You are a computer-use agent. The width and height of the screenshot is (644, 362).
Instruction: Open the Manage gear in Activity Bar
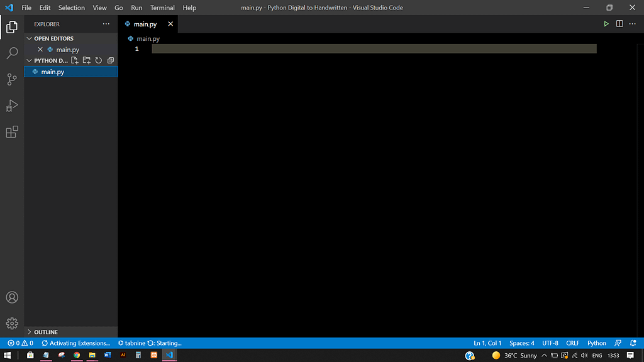pyautogui.click(x=12, y=322)
